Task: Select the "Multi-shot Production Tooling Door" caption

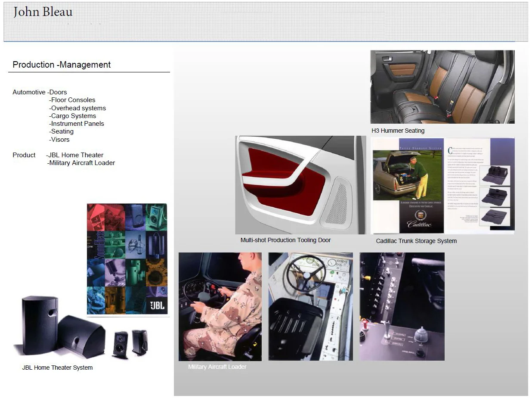Action: [286, 240]
